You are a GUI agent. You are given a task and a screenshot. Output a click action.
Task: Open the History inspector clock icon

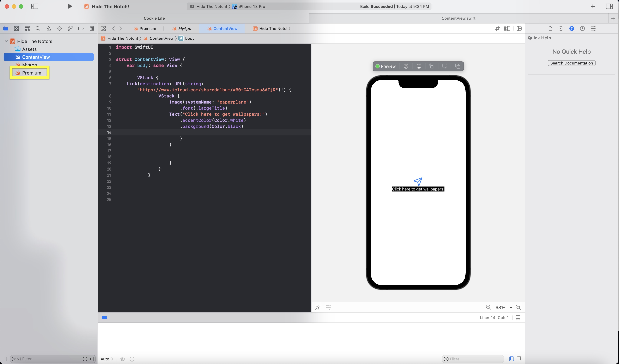(561, 28)
